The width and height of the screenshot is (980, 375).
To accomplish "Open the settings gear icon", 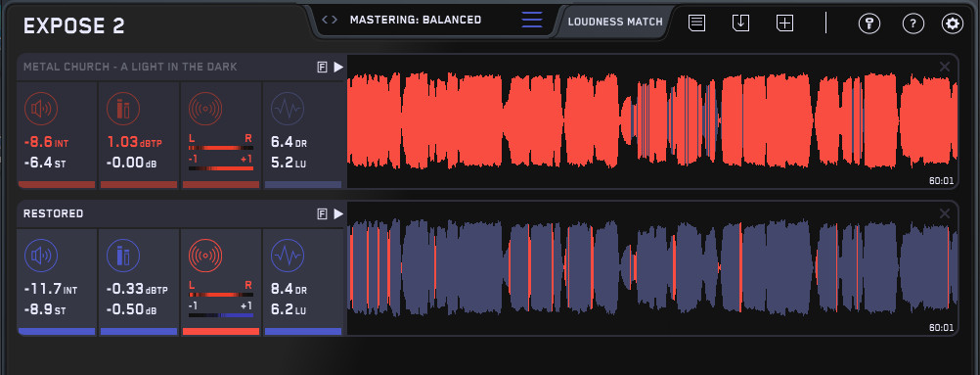I will (953, 23).
